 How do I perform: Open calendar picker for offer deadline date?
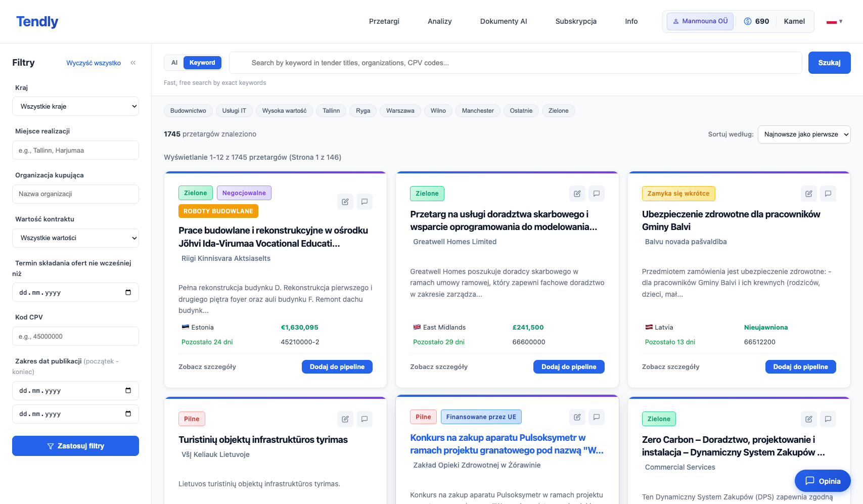[128, 292]
